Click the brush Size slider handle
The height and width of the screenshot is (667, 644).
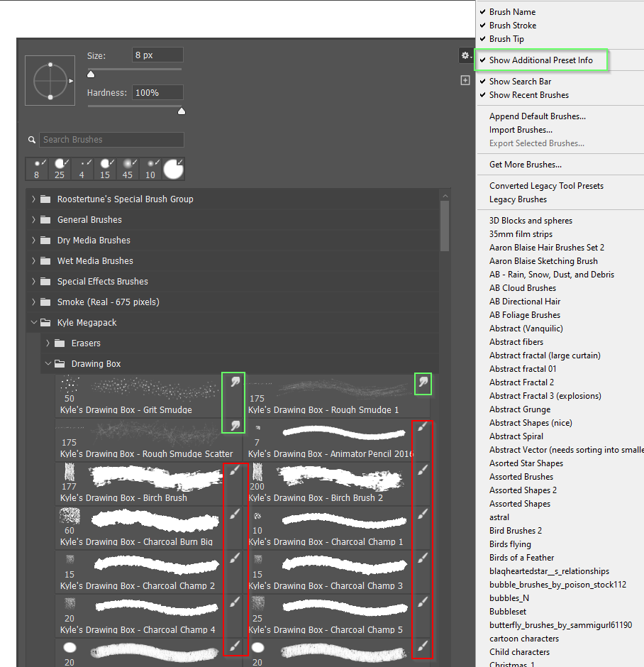coord(91,75)
